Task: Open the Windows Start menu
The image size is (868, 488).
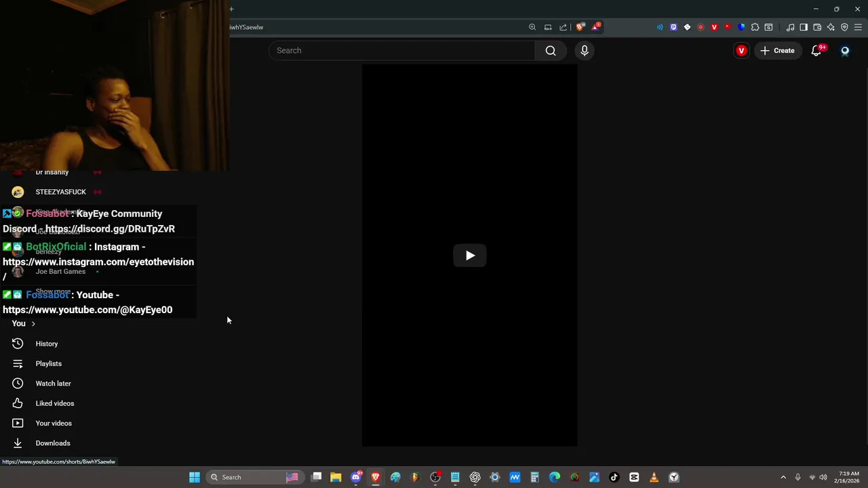Action: [x=195, y=477]
